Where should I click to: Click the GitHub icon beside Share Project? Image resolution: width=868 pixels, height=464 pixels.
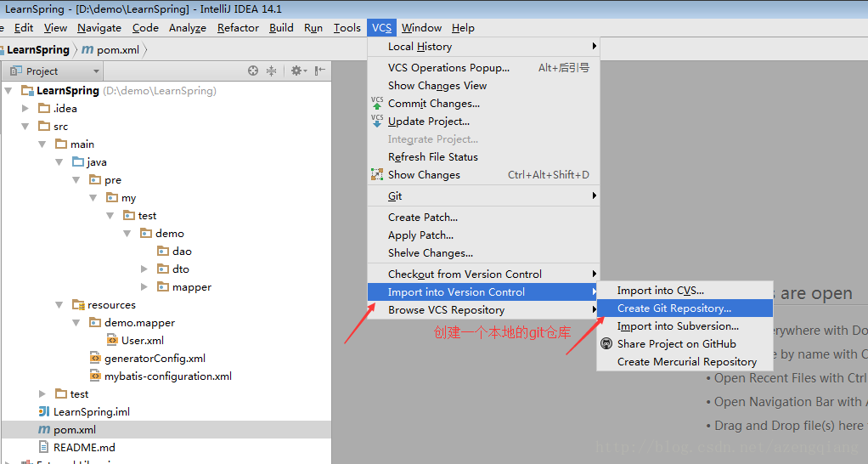[606, 344]
